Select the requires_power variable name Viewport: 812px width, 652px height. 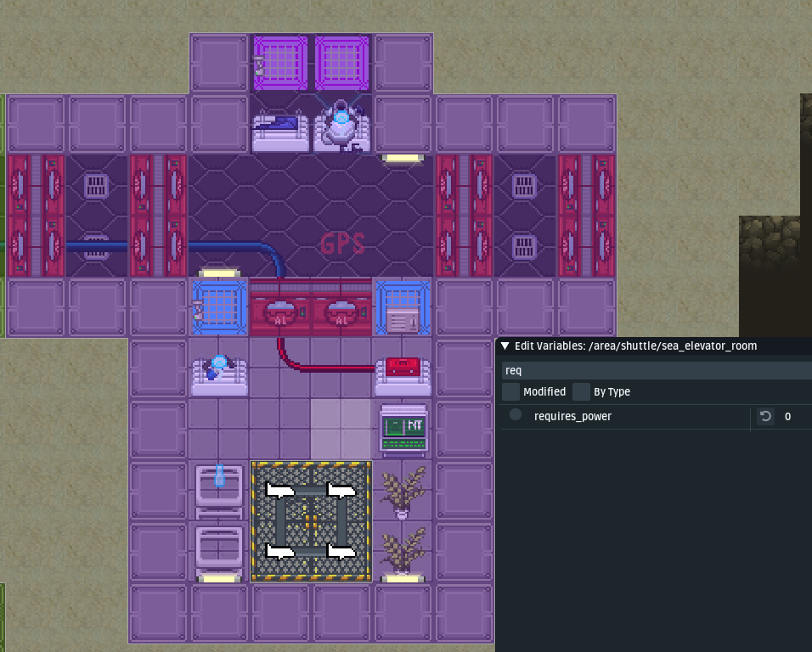(572, 417)
